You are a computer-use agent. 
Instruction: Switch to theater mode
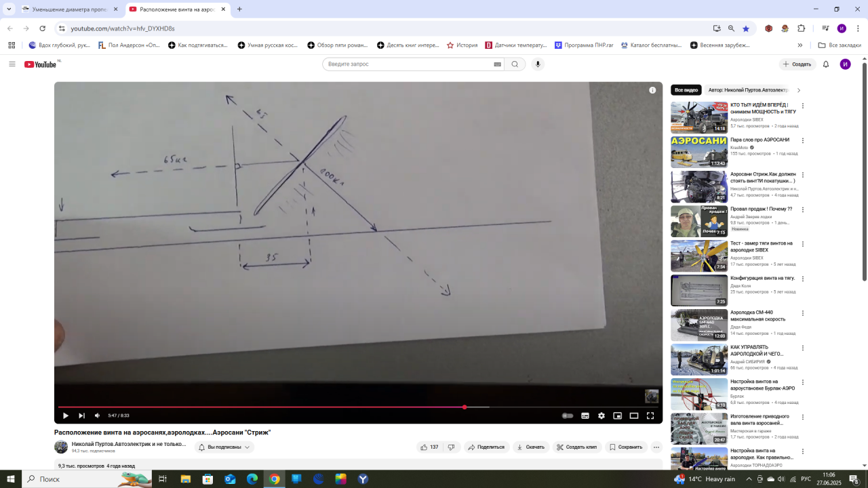(634, 415)
